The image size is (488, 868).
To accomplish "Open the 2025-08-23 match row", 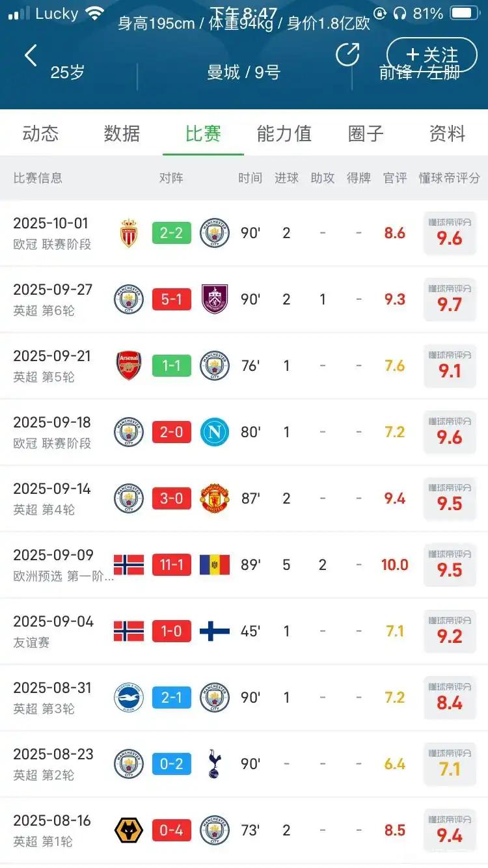I will tap(244, 764).
